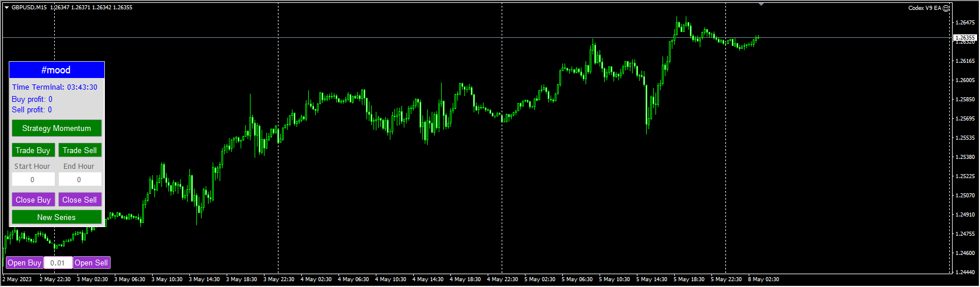The height and width of the screenshot is (287, 980).
Task: Click the GBPUSD,M15 chart title
Action: (x=29, y=8)
